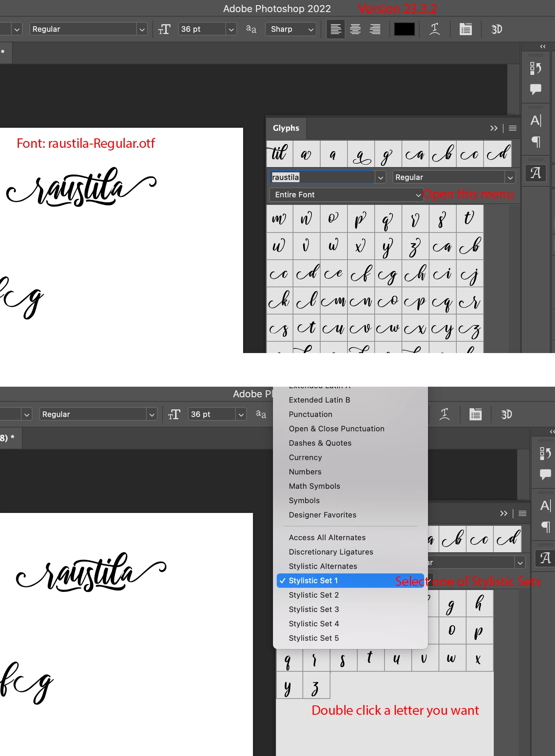Click font size icon in top screenshot toolbar
This screenshot has width=555, height=756.
pyautogui.click(x=164, y=29)
